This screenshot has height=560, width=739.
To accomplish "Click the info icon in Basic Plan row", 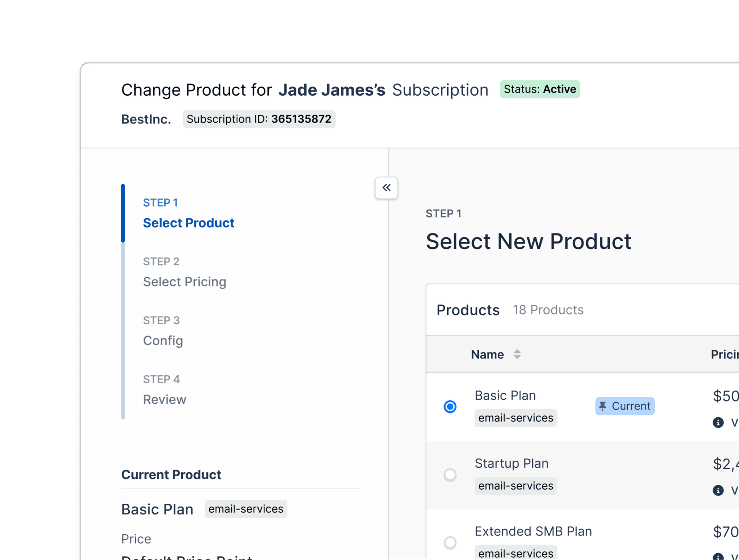I will pos(718,422).
